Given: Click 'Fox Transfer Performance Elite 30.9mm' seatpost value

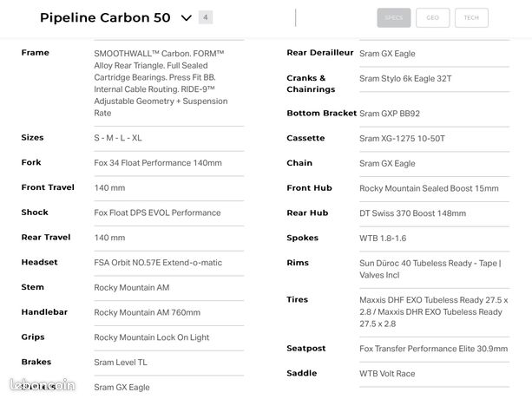Looking at the screenshot, I should (x=434, y=349).
